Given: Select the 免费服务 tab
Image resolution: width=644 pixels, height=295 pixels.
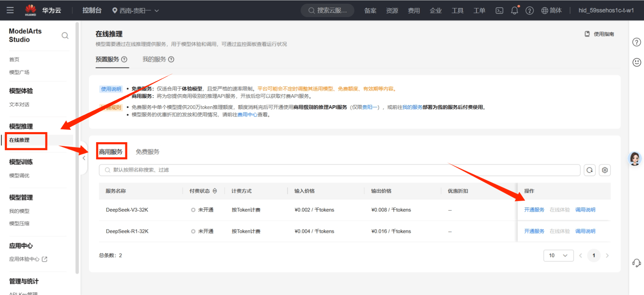Looking at the screenshot, I should 148,152.
